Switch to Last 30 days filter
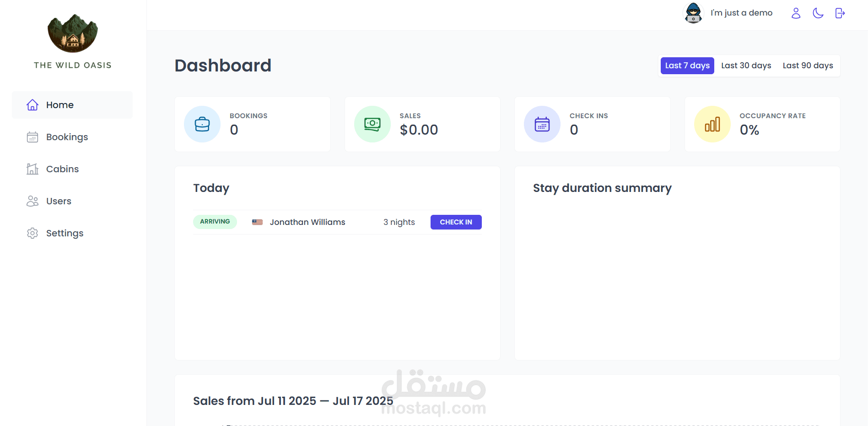The width and height of the screenshot is (868, 426). pyautogui.click(x=746, y=66)
